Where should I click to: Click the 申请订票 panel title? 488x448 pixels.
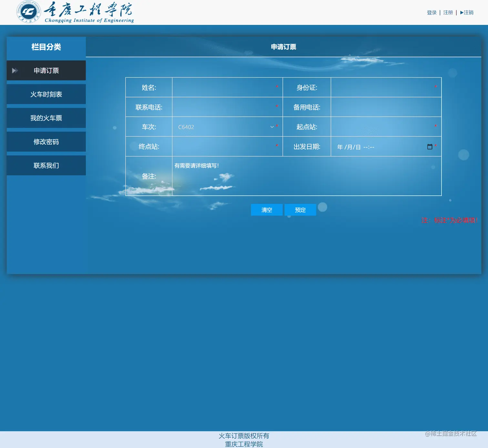pos(283,47)
